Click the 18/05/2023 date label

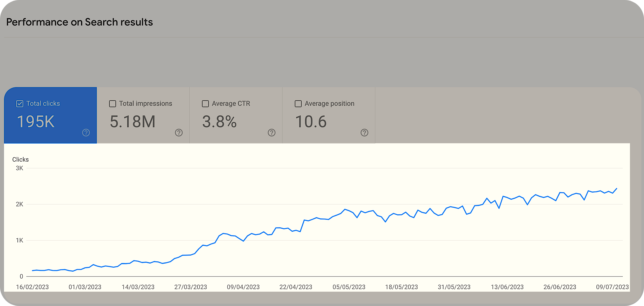402,287
